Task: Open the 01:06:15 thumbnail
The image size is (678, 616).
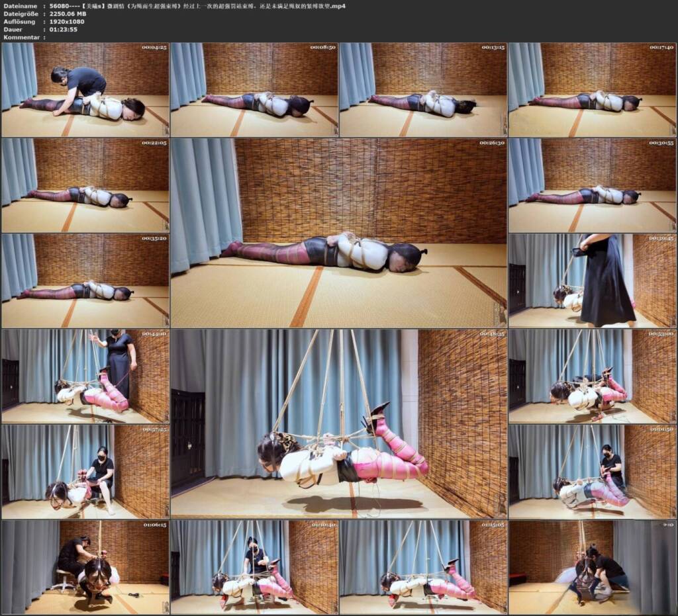Action: pyautogui.click(x=85, y=568)
